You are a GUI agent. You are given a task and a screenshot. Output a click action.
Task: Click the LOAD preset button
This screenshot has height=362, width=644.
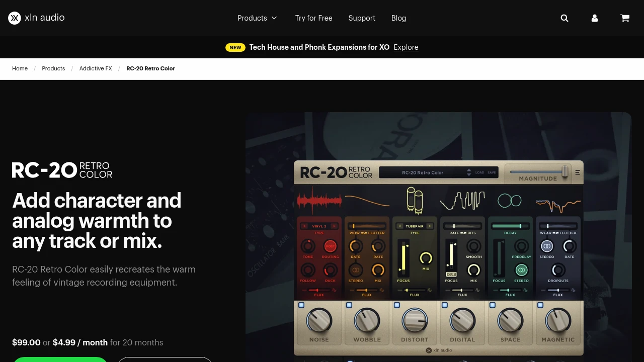click(479, 172)
